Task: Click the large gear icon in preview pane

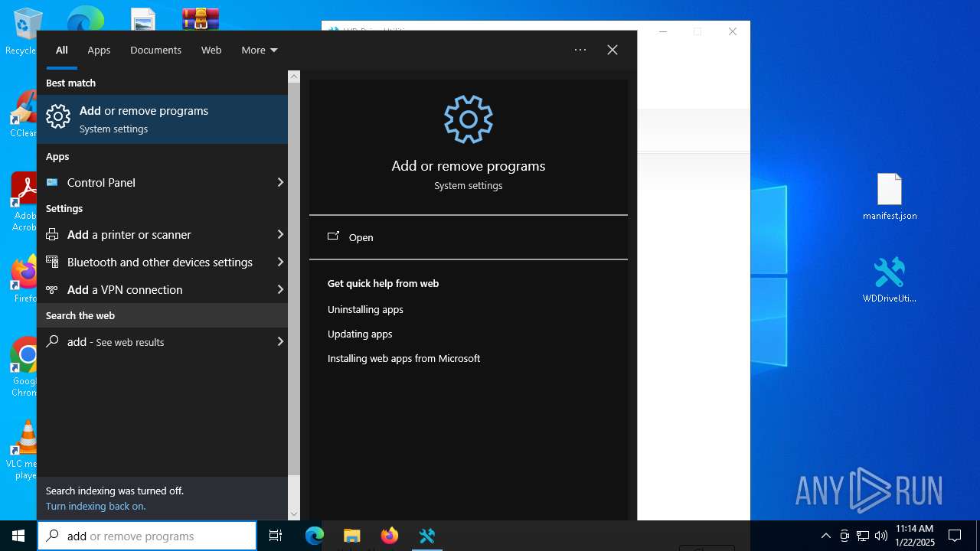Action: pyautogui.click(x=469, y=119)
